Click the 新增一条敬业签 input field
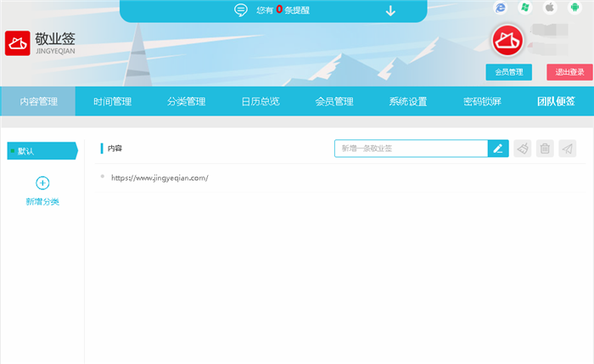594x364 pixels. 411,148
